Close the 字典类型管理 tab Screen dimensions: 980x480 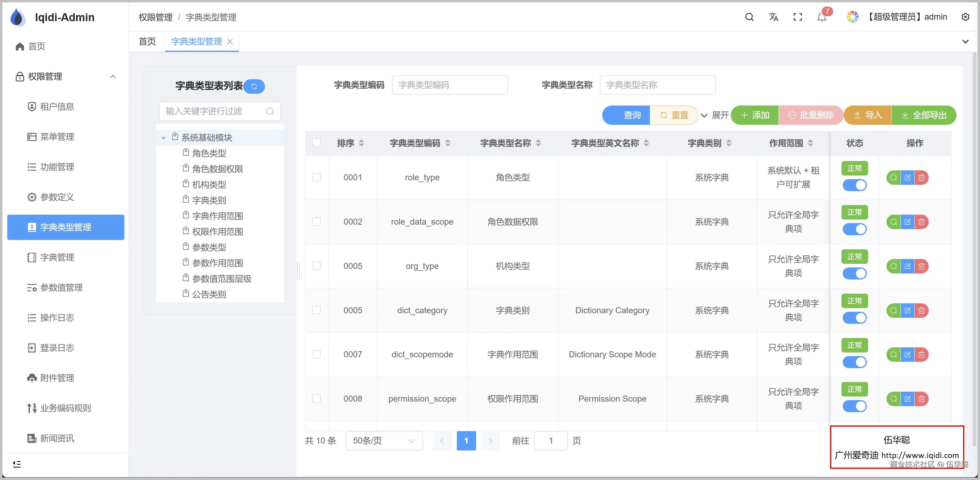tap(230, 42)
